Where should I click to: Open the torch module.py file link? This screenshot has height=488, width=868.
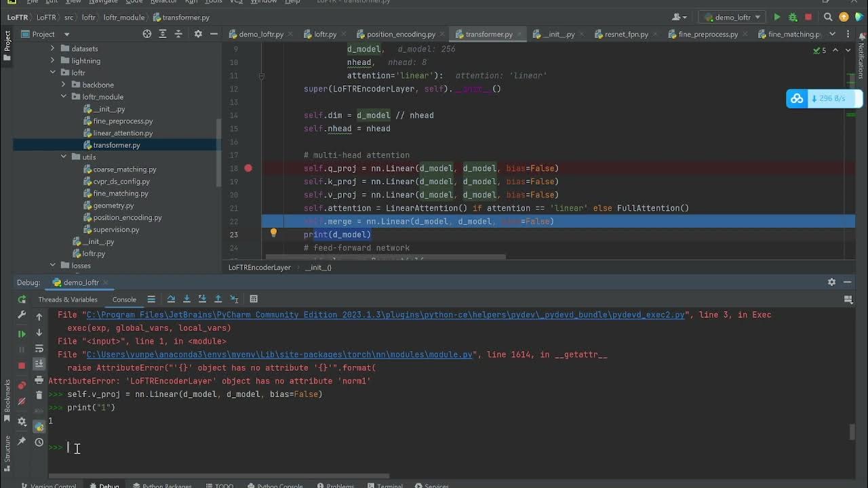[x=279, y=355]
